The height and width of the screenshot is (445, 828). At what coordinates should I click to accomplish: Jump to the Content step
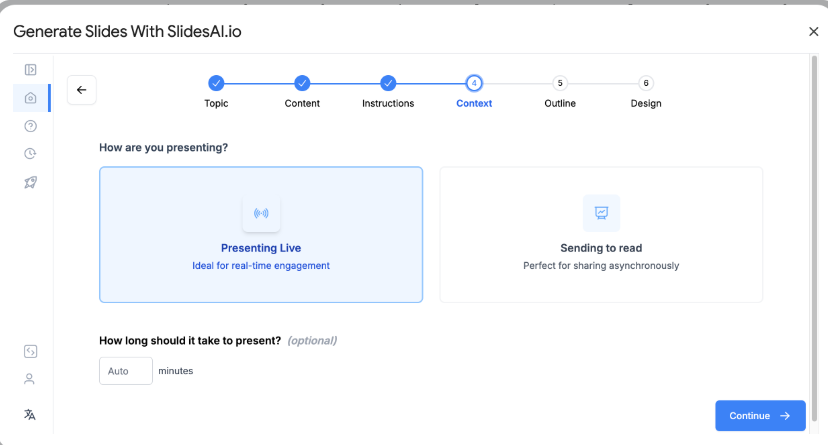click(302, 83)
